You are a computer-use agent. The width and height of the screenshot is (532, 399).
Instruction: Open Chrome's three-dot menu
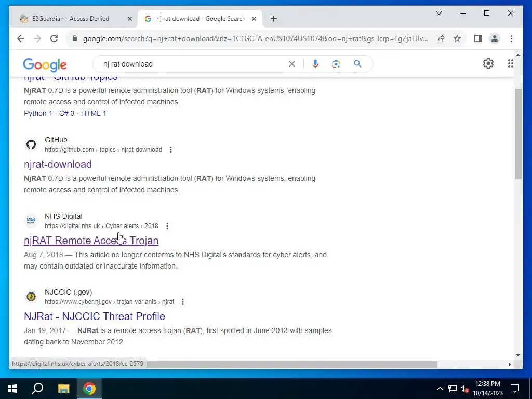coord(511,38)
